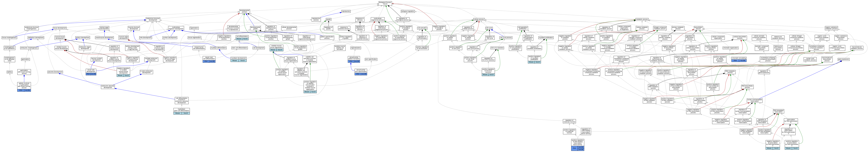Click the 'G0 to G1 transition' node
This screenshot has height=152, width=868.
497,48
